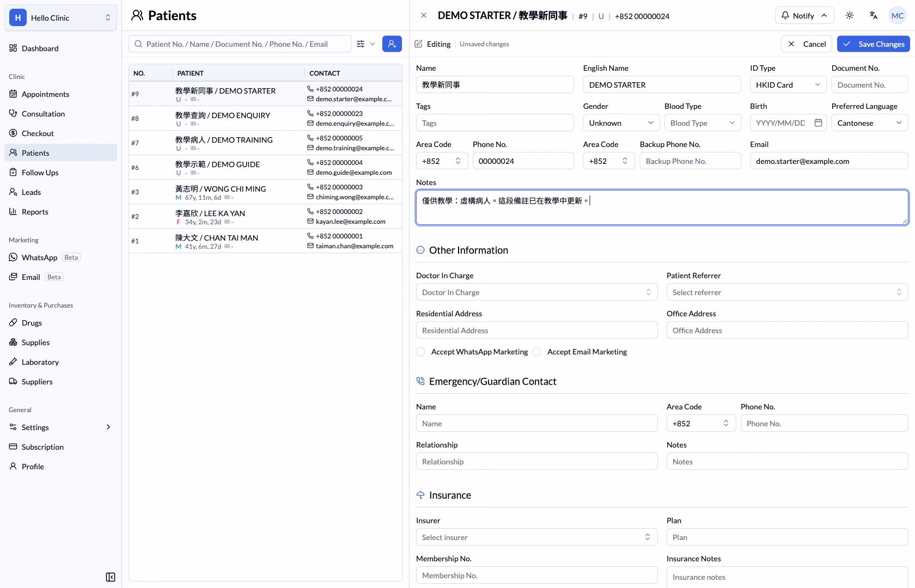
Task: Open the Select referrer dropdown
Action: coord(788,292)
